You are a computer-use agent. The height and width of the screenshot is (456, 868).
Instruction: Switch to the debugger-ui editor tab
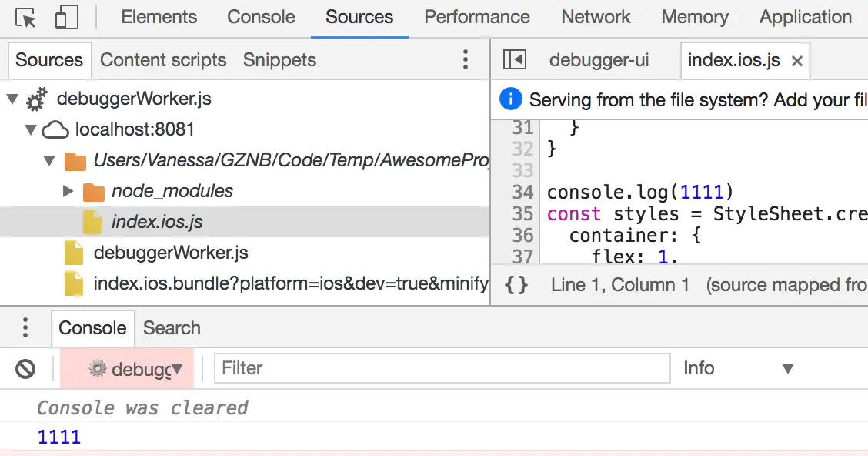[x=599, y=60]
